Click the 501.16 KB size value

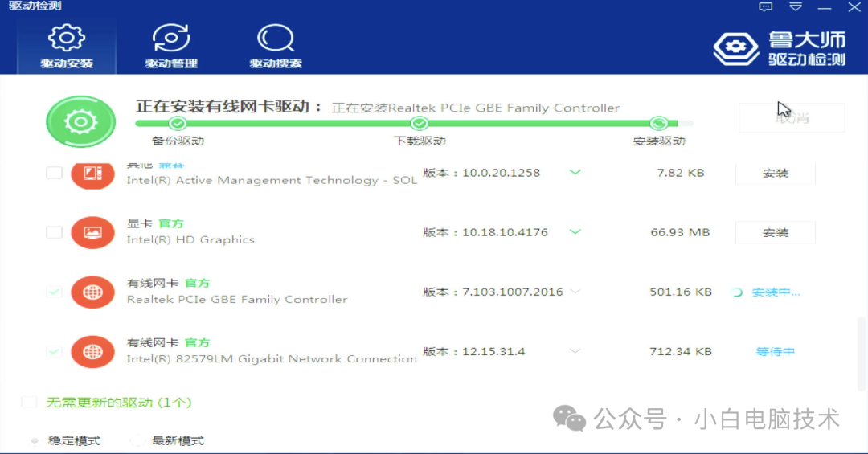pos(681,292)
